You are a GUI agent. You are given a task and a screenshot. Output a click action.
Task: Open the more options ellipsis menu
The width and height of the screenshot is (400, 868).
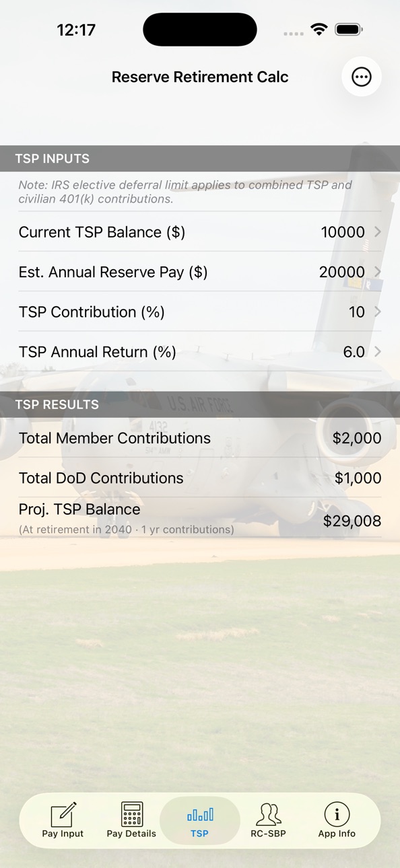[x=362, y=77]
